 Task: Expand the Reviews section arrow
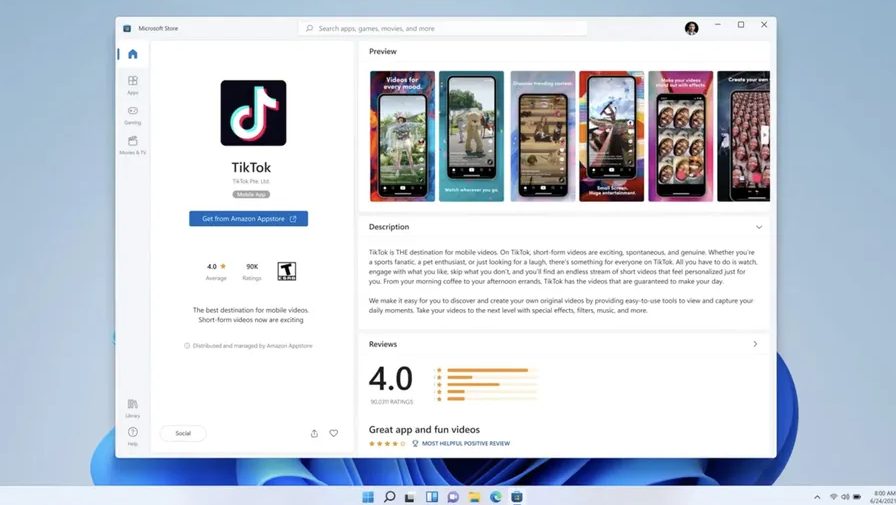(755, 344)
